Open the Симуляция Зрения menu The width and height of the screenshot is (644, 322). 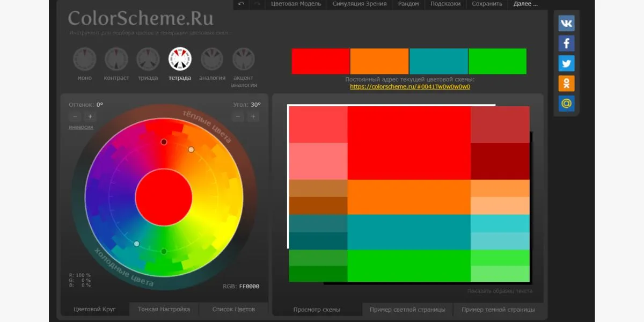coord(360,4)
